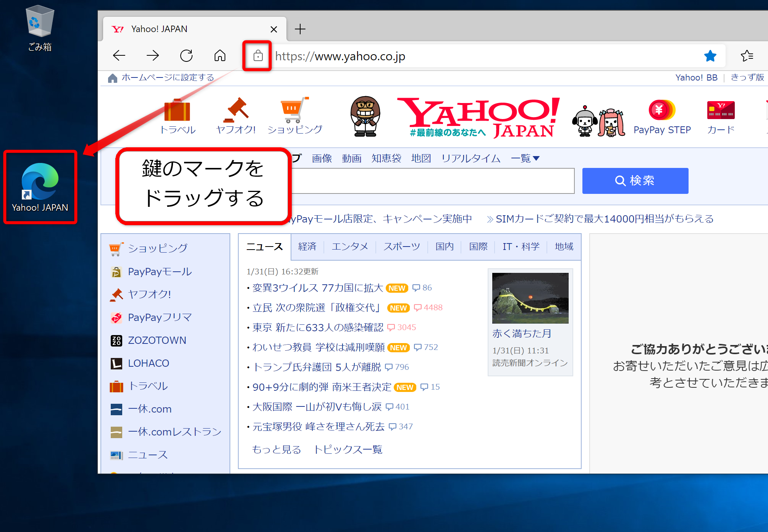Image resolution: width=768 pixels, height=532 pixels.
Task: Switch to the 国際 news tab
Action: pos(478,247)
